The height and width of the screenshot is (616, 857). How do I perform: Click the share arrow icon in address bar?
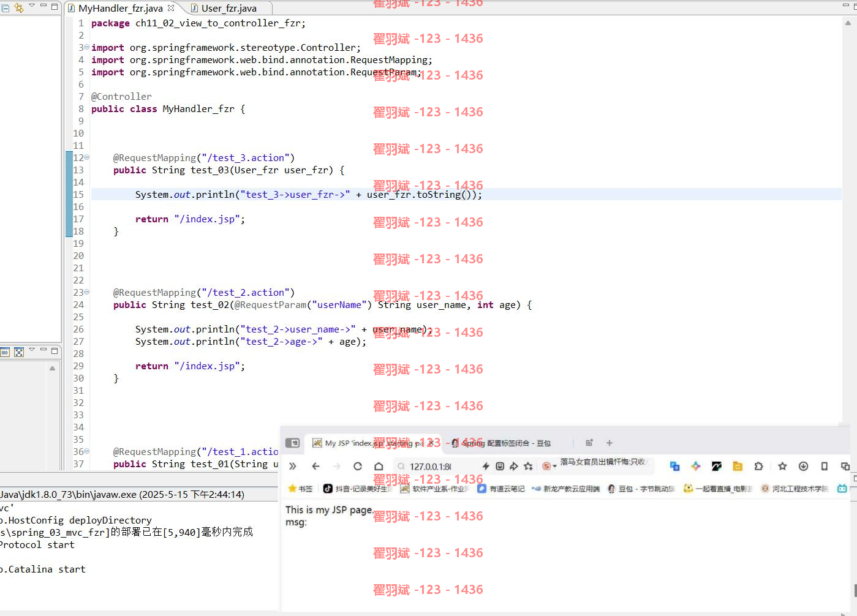pyautogui.click(x=514, y=466)
